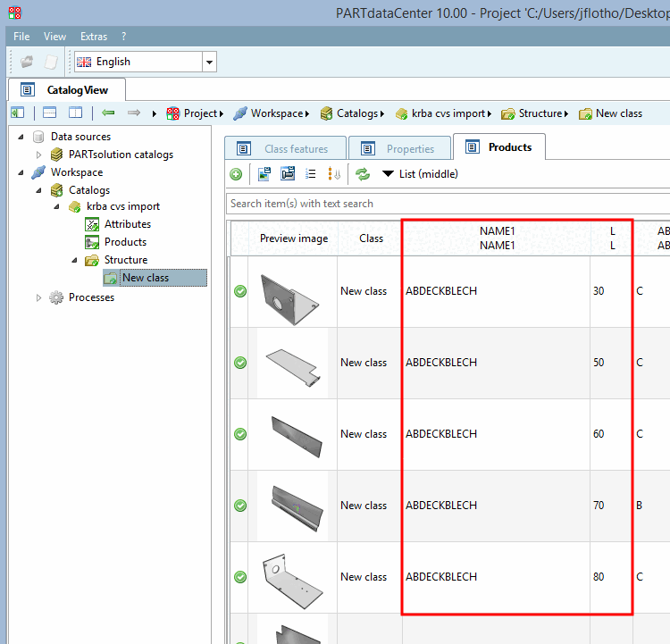Open the Extras menu

click(x=94, y=37)
